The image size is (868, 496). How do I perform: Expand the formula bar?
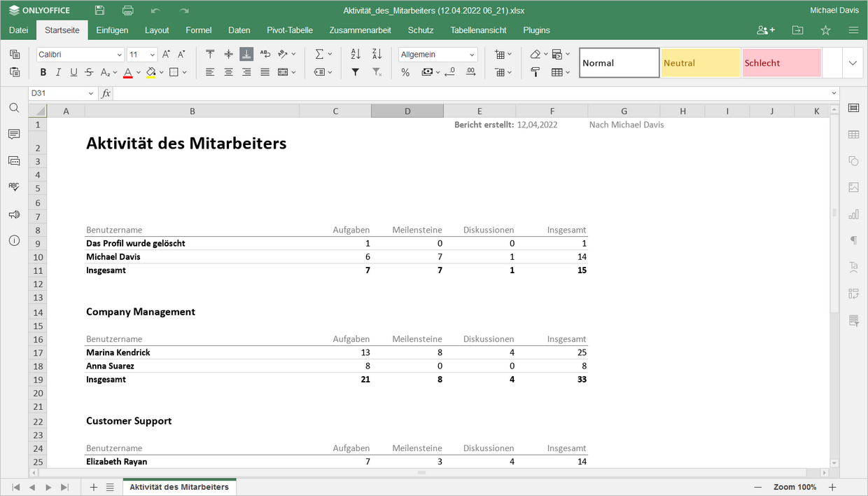pos(834,93)
